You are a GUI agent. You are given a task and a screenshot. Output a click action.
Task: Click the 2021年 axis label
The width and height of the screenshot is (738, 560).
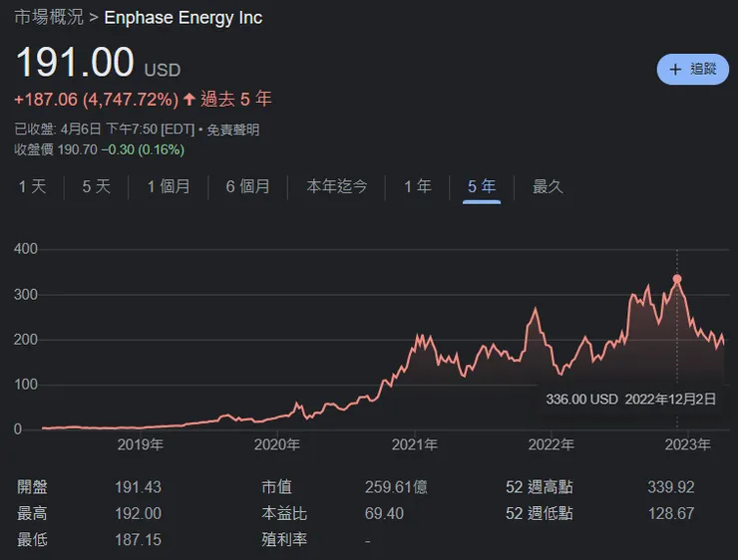(414, 444)
